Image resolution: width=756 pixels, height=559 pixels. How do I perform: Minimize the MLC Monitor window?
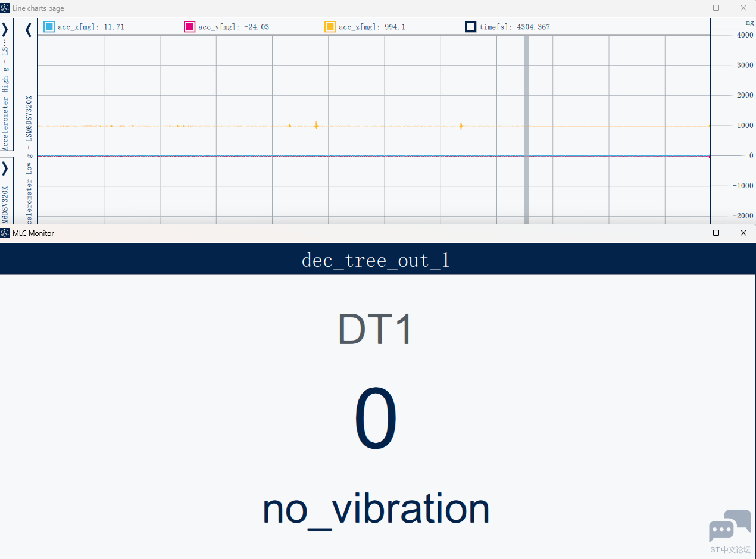689,233
